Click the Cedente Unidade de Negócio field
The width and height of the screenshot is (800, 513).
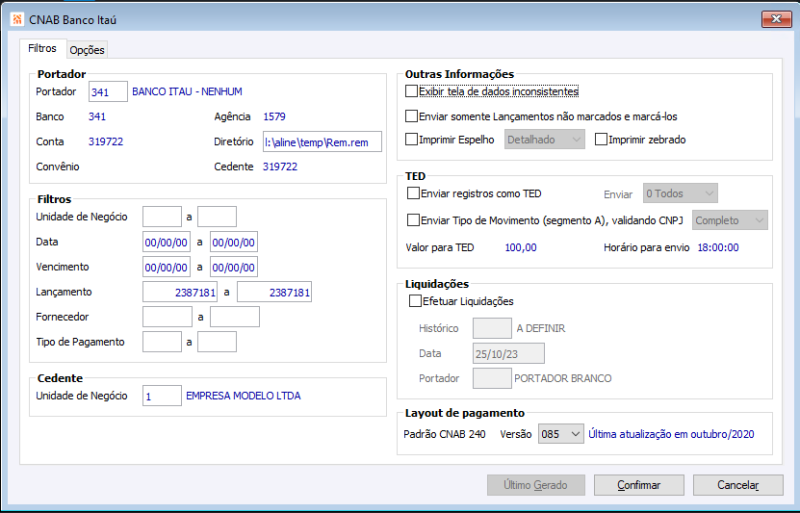pos(162,396)
